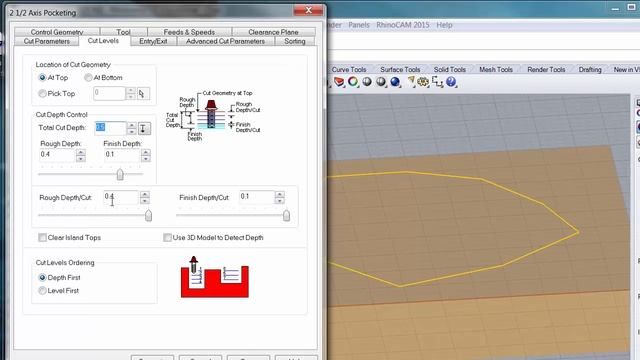Image resolution: width=640 pixels, height=360 pixels.
Task: Click the dimension bracket icon in Rhino toolbar
Action: (x=437, y=82)
